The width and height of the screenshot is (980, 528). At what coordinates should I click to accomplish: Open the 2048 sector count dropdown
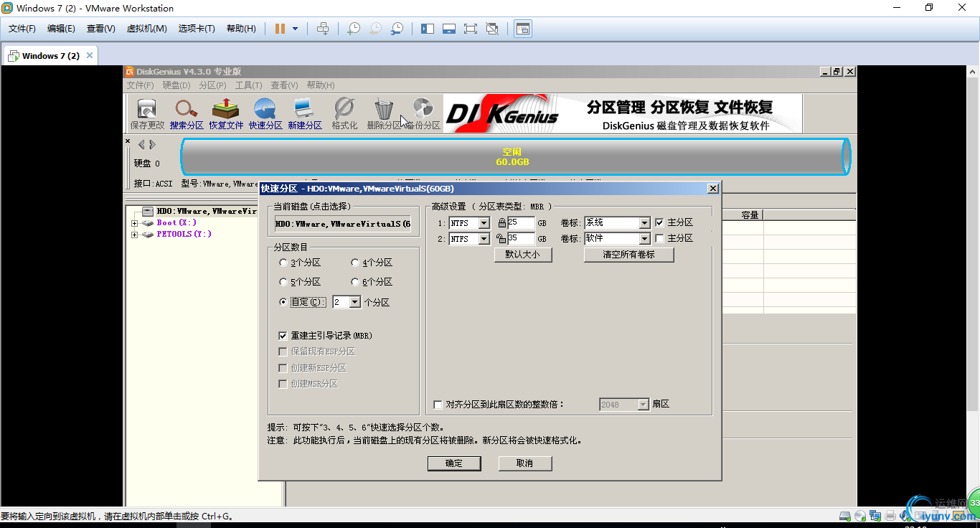point(643,405)
